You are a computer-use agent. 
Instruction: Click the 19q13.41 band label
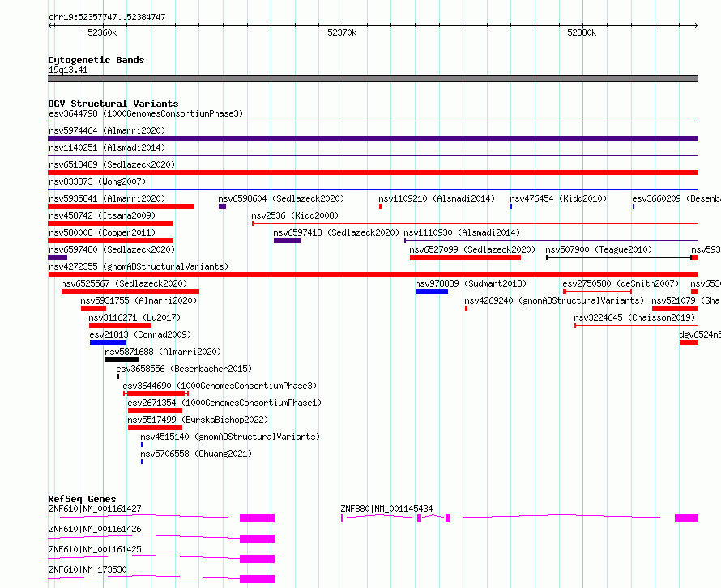click(x=68, y=70)
